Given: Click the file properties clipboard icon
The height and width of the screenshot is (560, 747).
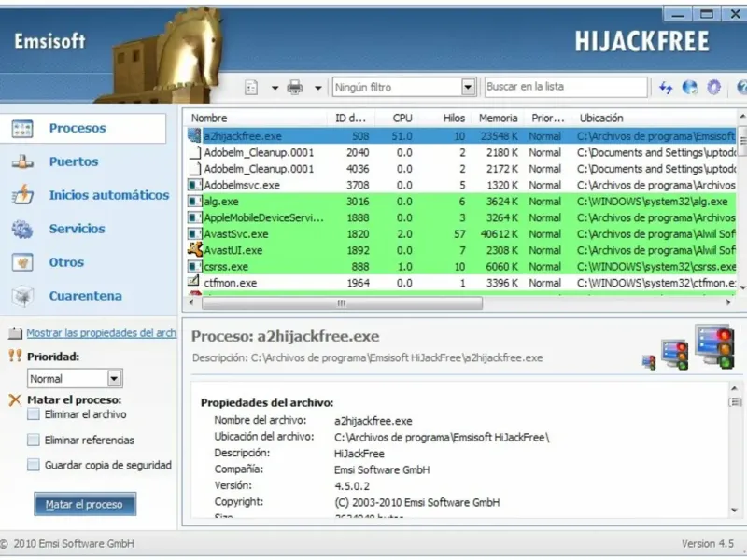Looking at the screenshot, I should pyautogui.click(x=15, y=333).
